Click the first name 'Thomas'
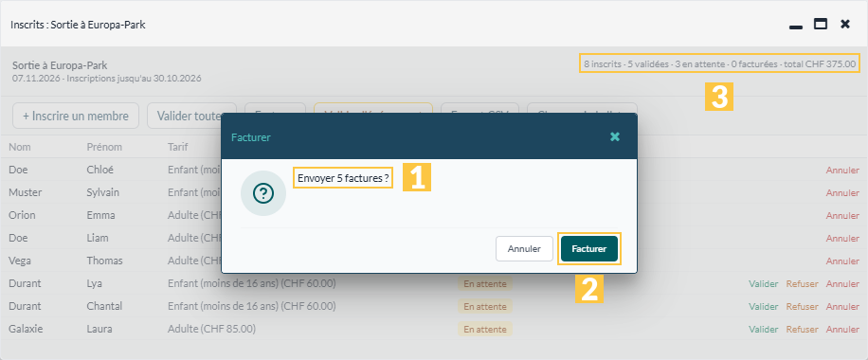 (104, 261)
